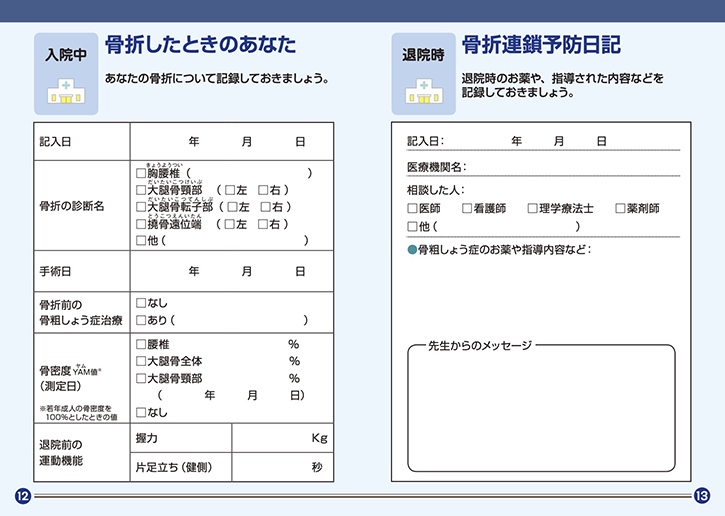Click the 片足立ち seconds value field
The image size is (725, 516).
pos(283,467)
